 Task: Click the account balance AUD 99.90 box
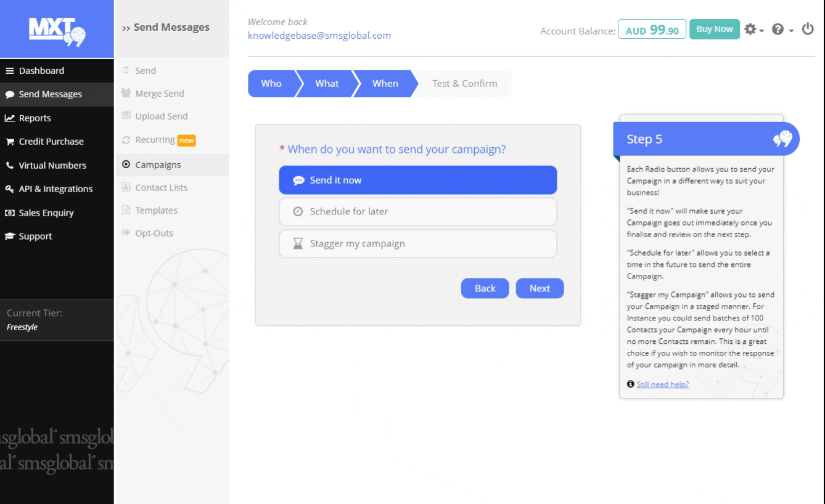(652, 30)
